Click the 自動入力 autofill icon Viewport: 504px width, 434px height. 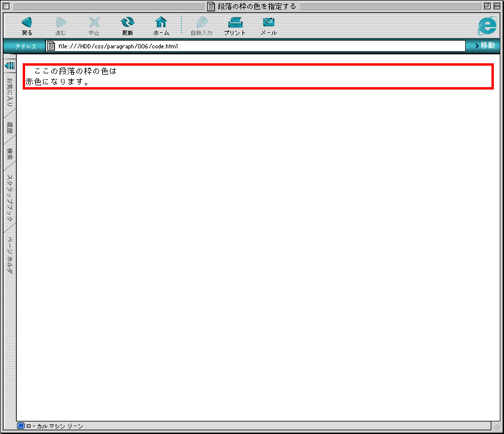201,26
